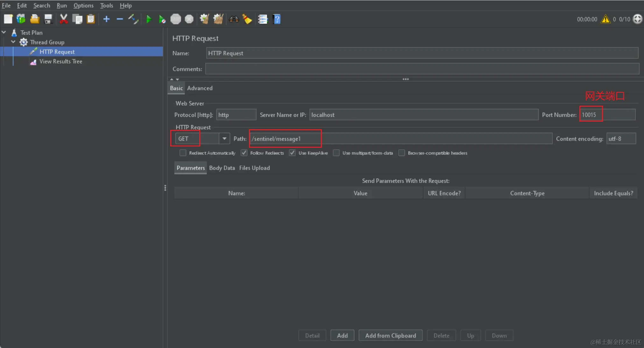Switch to the Advanced tab
This screenshot has width=644, height=348.
click(200, 88)
